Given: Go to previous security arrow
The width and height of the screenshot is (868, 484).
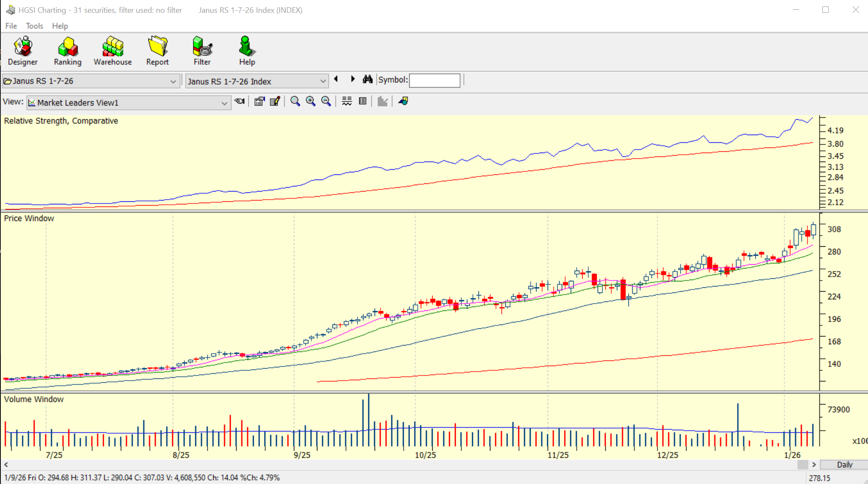Looking at the screenshot, I should [336, 79].
